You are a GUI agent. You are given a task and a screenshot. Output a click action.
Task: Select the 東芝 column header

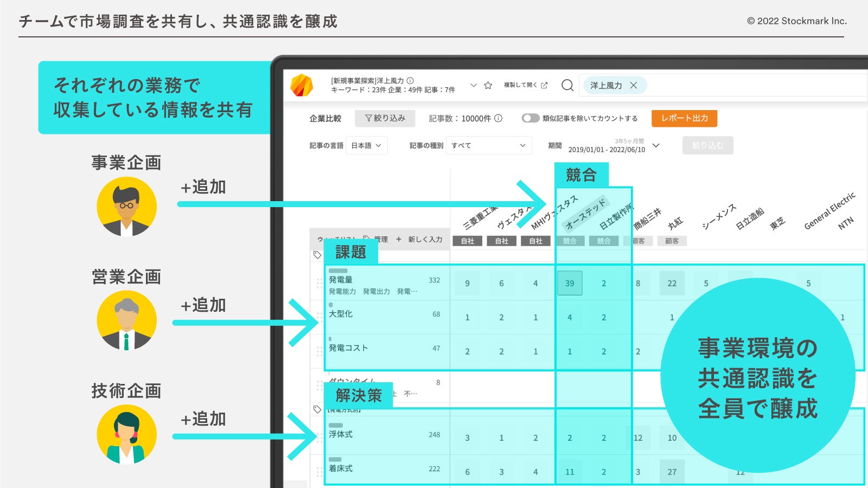click(777, 223)
